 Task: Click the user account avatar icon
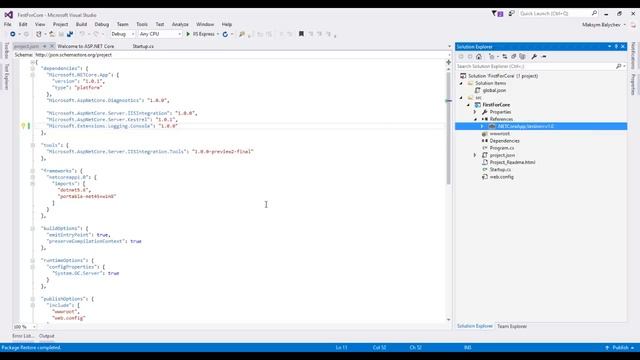633,25
